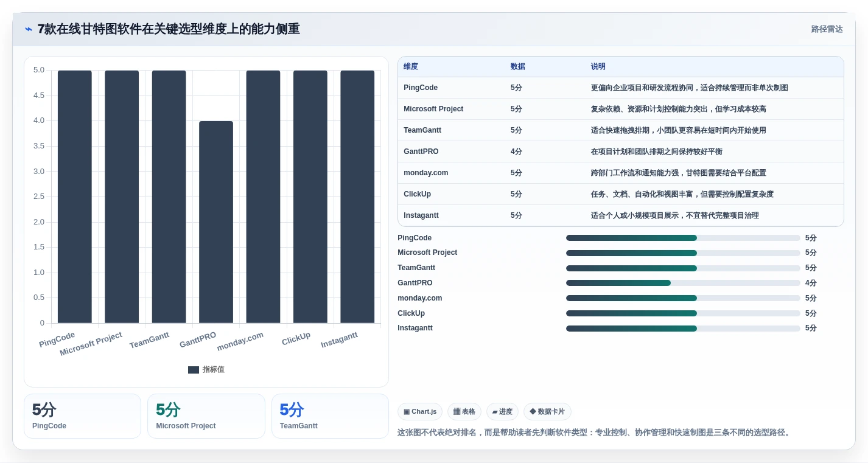
Task: Click the Microsoft Project progress bar
Action: point(683,253)
